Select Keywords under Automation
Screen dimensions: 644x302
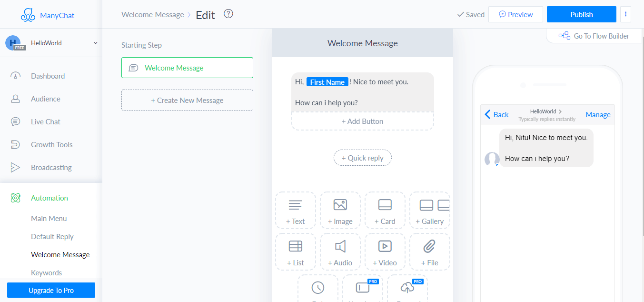tap(46, 273)
